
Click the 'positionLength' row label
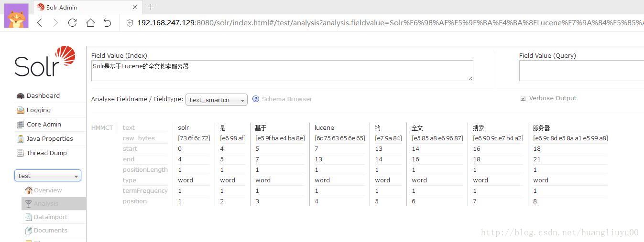click(145, 169)
